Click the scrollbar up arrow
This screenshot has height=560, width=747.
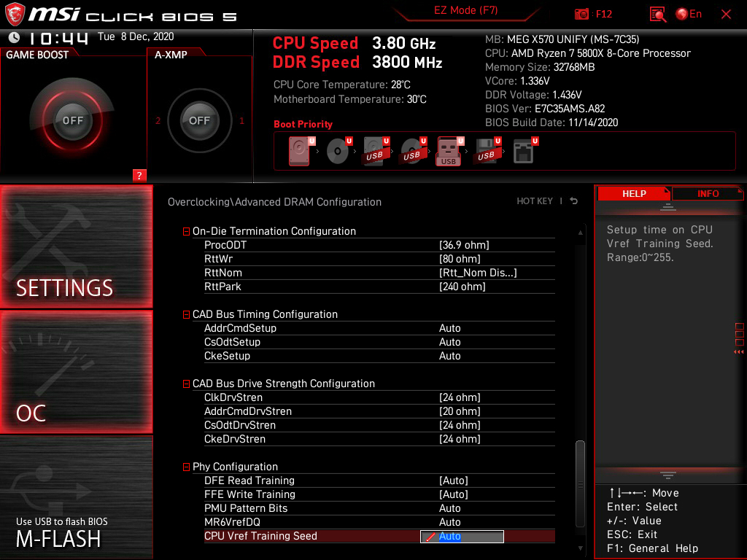(x=580, y=233)
